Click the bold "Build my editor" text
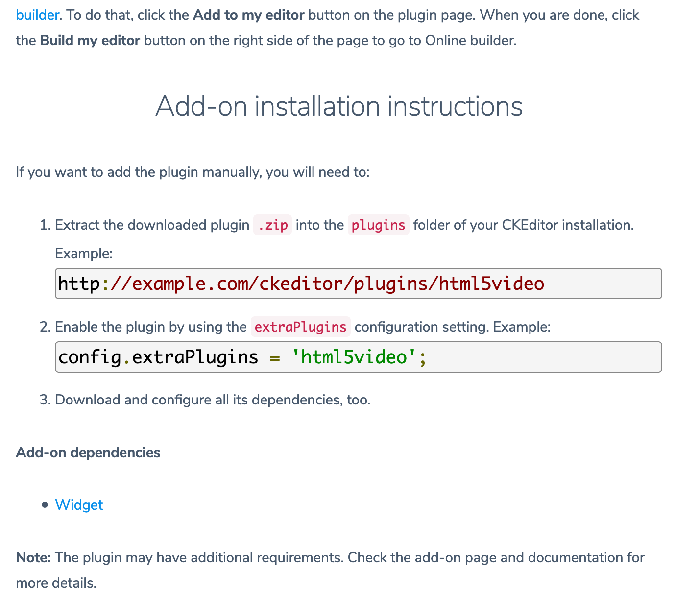 90,40
